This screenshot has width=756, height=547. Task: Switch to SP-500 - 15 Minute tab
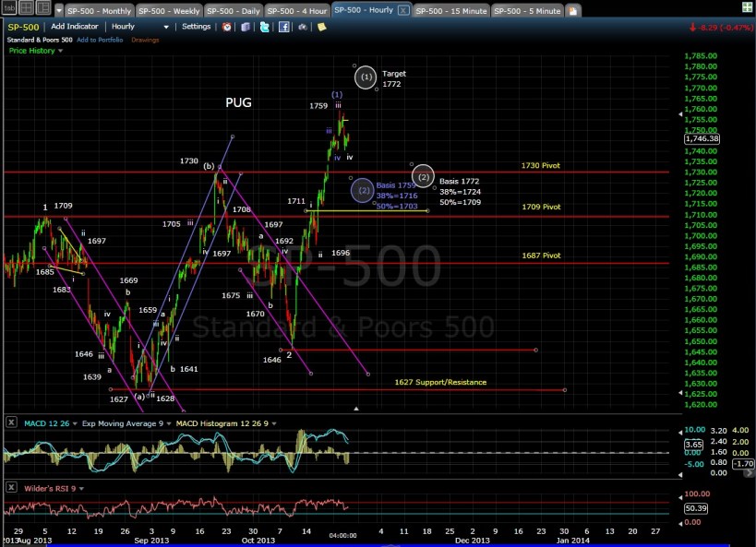[450, 10]
